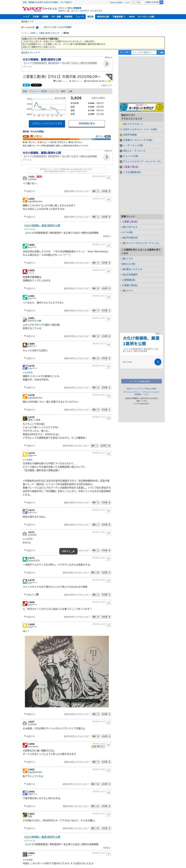The height and width of the screenshot is (868, 186).
Task: Vote はい on comment 1465
Action: click(95, 784)
